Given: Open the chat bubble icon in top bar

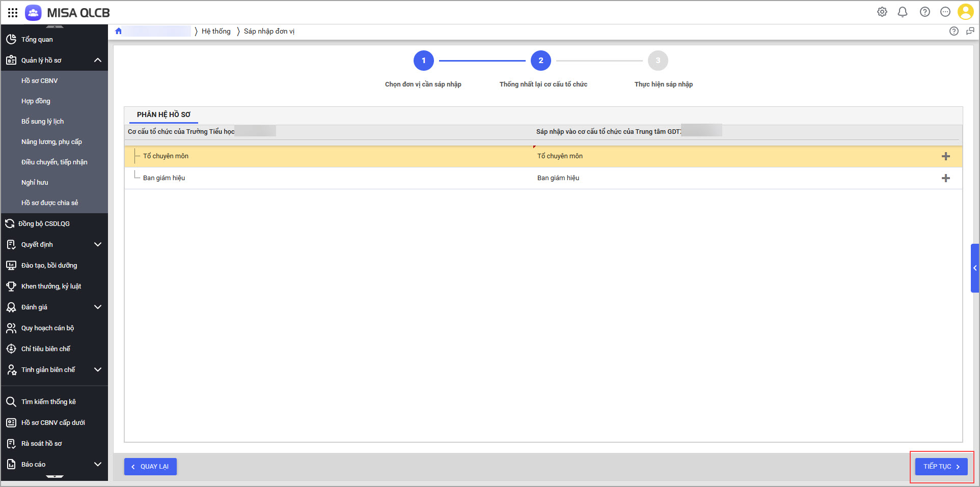Looking at the screenshot, I should 945,12.
